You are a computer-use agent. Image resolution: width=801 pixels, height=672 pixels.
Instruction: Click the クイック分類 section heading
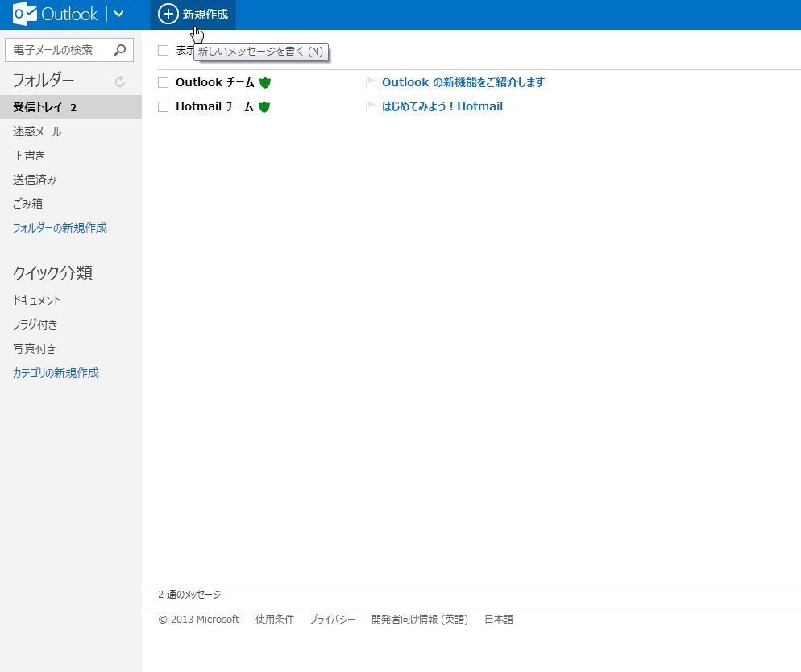coord(52,273)
